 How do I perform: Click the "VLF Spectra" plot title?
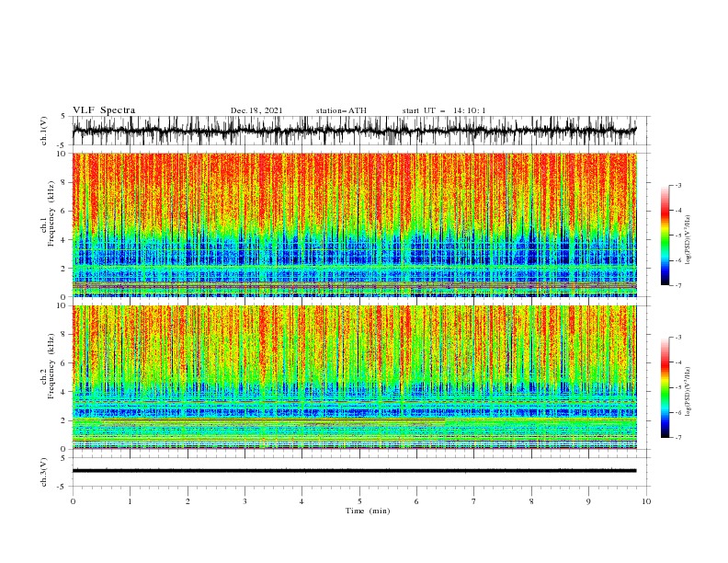[x=104, y=110]
